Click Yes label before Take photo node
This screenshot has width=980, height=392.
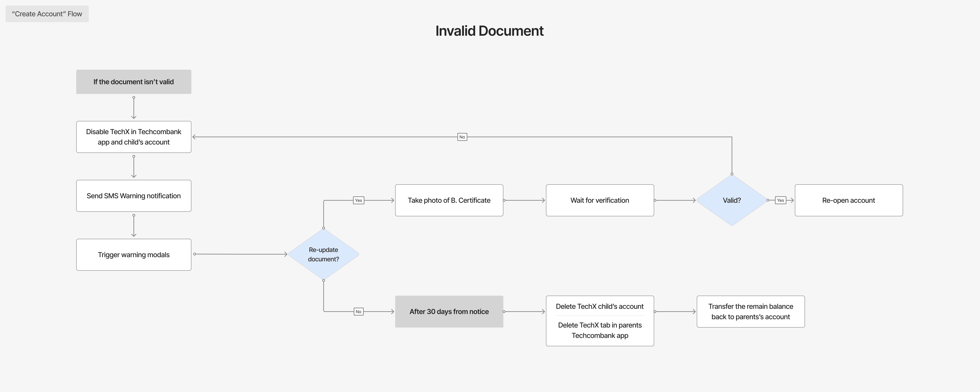(358, 200)
